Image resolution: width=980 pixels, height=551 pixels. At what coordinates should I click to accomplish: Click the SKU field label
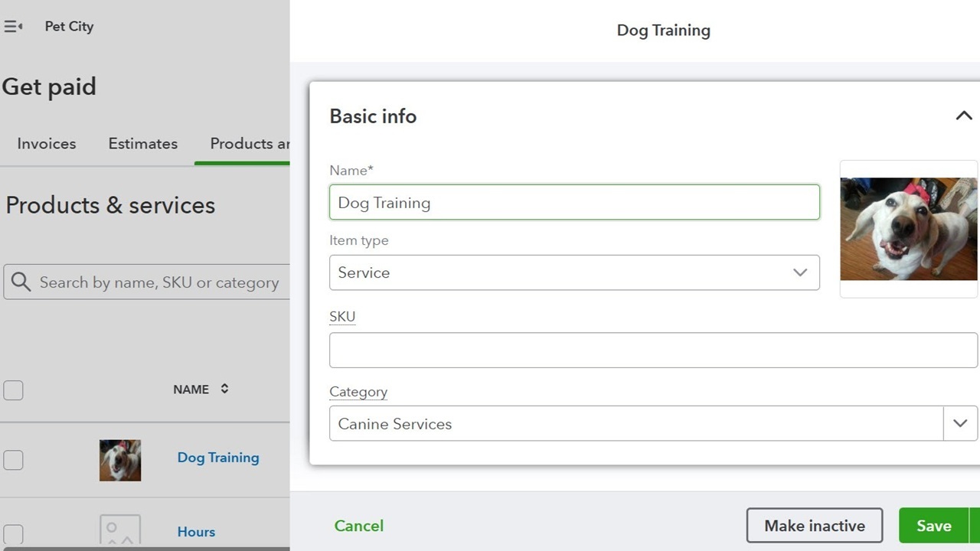click(x=342, y=317)
